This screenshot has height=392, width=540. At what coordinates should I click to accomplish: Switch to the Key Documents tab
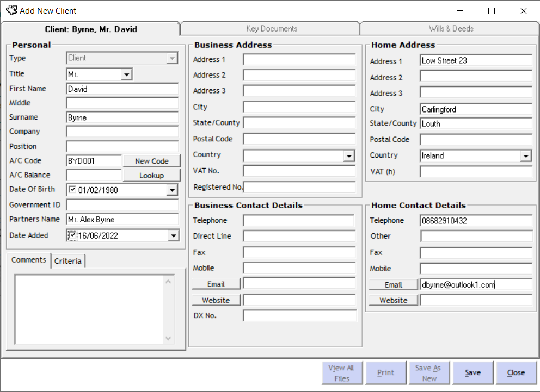click(x=272, y=28)
